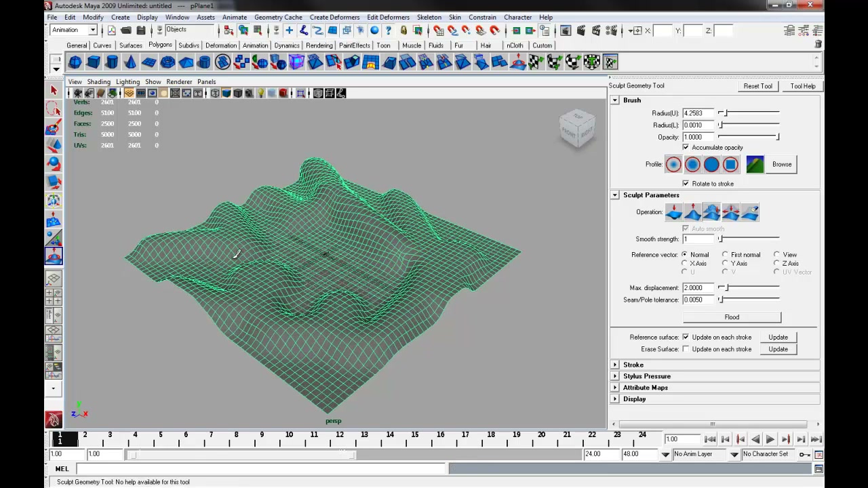Select the Move Tool in the toolbox

54,145
